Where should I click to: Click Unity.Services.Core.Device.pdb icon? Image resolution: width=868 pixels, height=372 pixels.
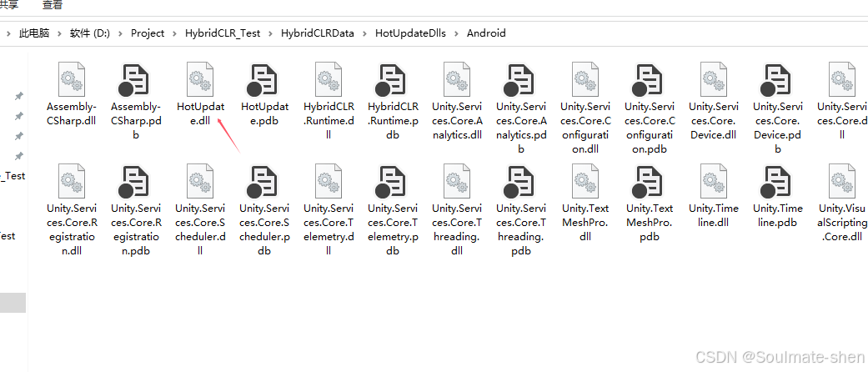776,81
